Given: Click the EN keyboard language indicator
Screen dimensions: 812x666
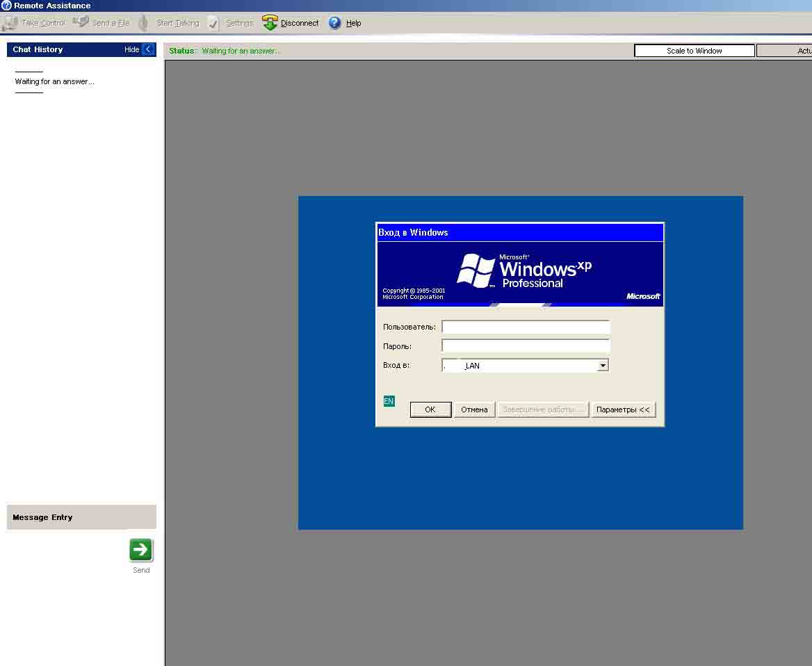Looking at the screenshot, I should [x=389, y=401].
